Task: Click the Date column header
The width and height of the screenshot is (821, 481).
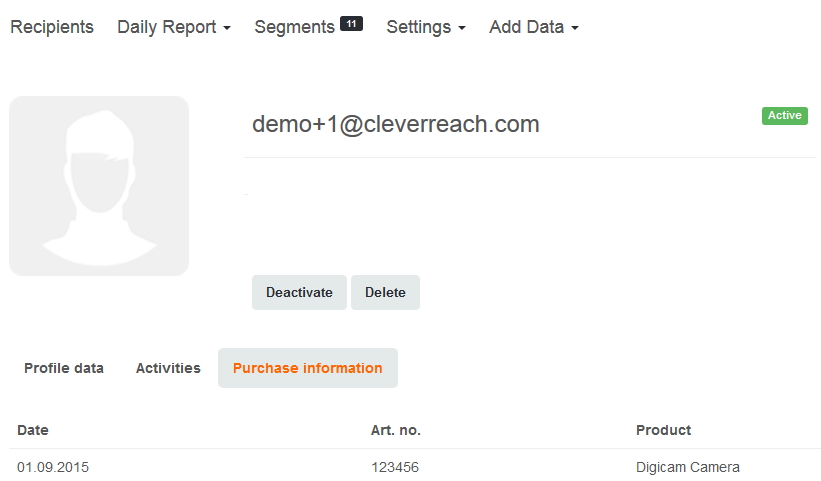Action: pos(33,430)
